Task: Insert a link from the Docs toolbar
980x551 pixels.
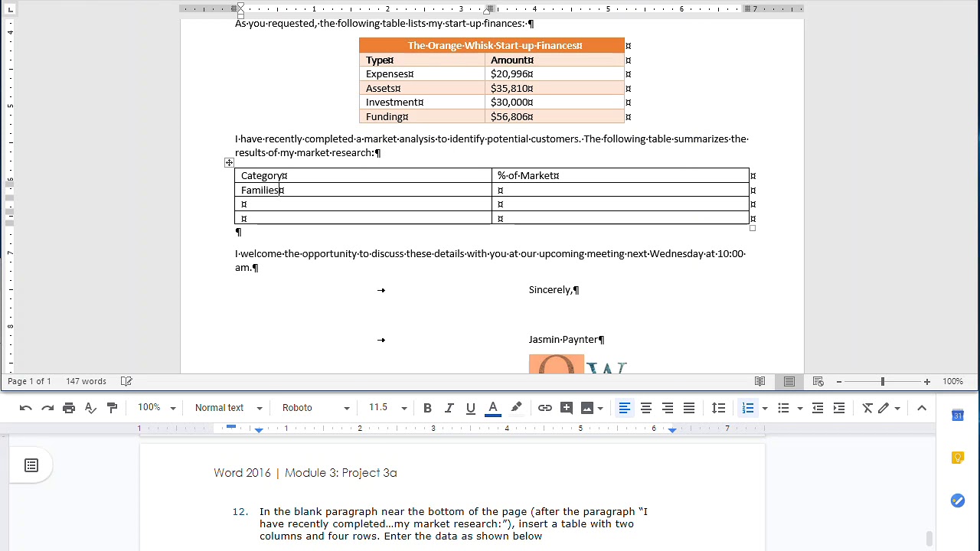Action: (545, 408)
